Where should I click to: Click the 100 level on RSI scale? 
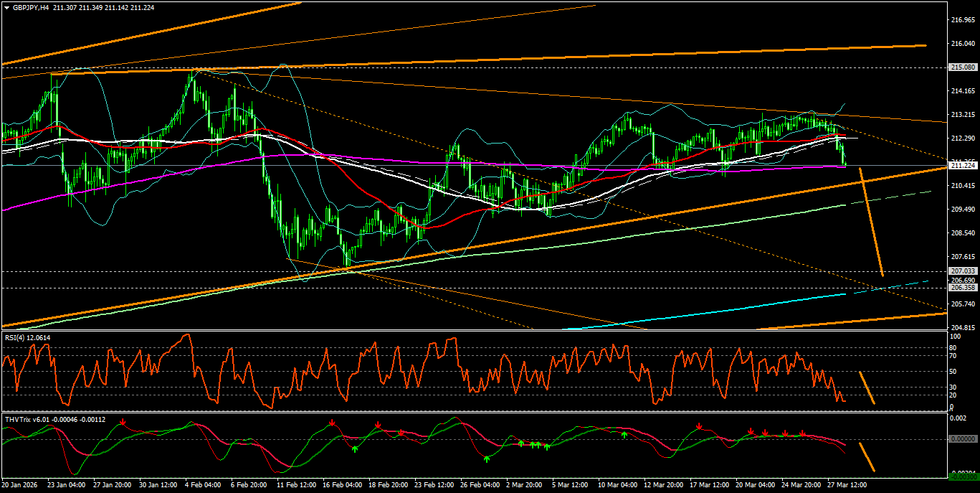coord(954,337)
